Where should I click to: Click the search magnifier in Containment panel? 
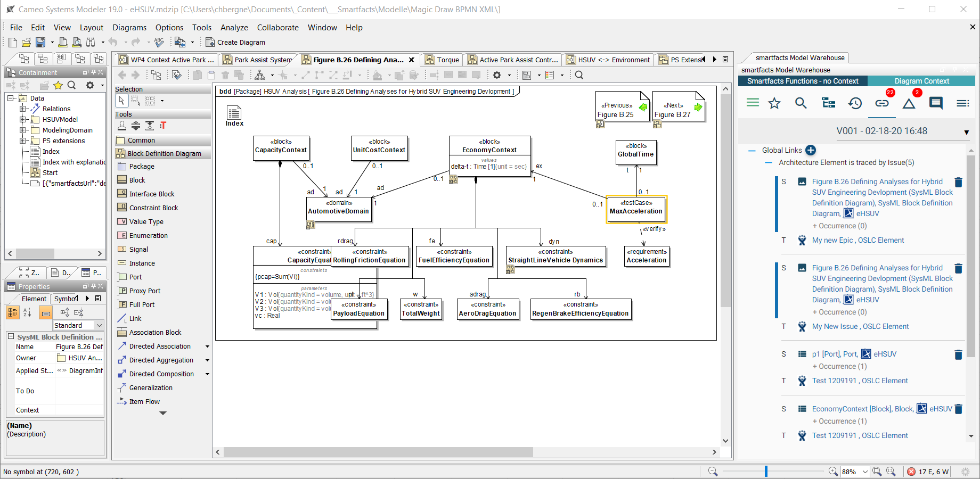coord(71,85)
